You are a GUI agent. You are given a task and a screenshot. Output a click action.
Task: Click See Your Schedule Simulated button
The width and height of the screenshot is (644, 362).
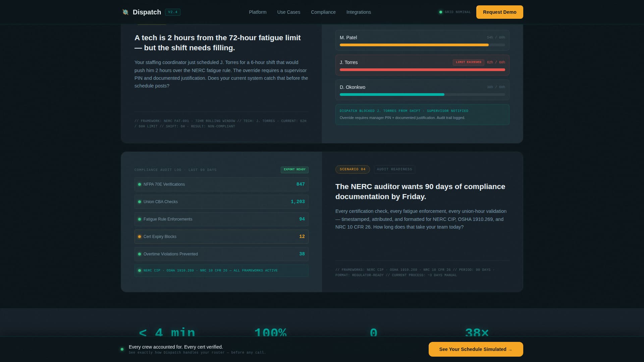(476, 349)
